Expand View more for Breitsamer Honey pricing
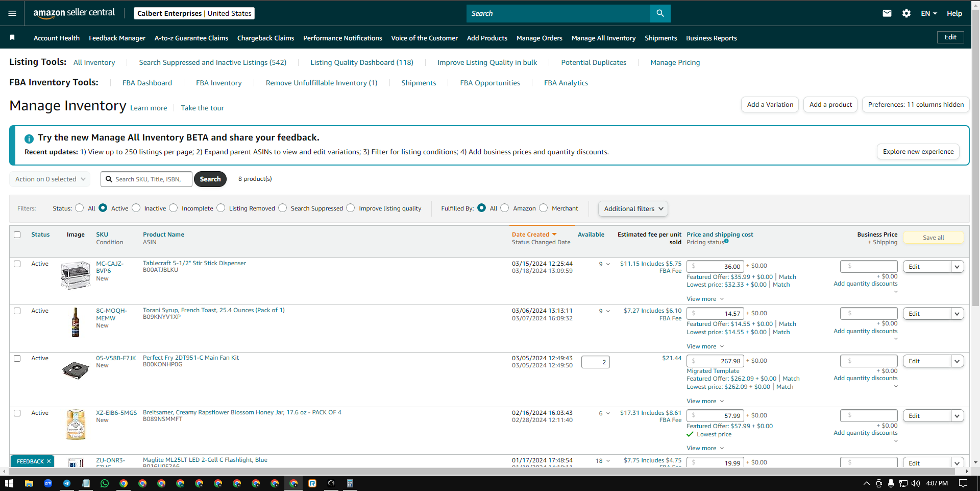 tap(705, 448)
